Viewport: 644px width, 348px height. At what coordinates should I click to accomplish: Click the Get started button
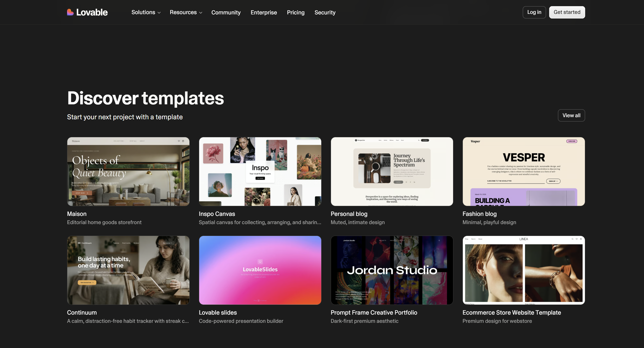point(567,12)
